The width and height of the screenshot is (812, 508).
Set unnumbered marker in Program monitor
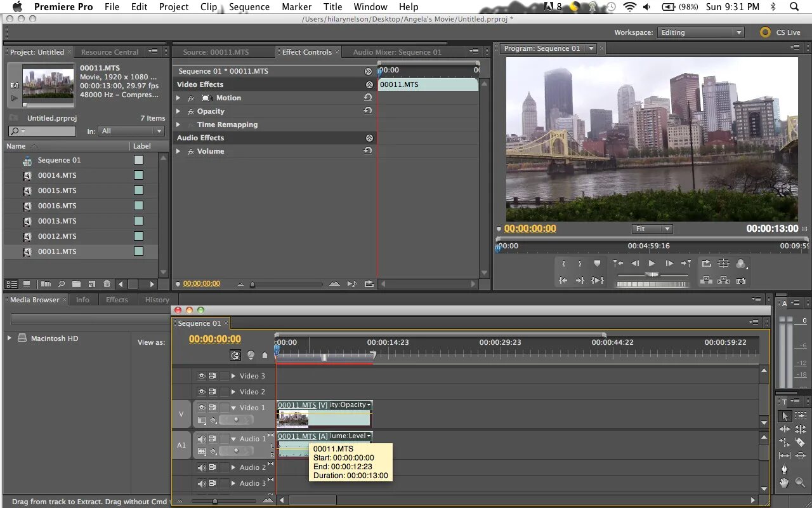[597, 263]
